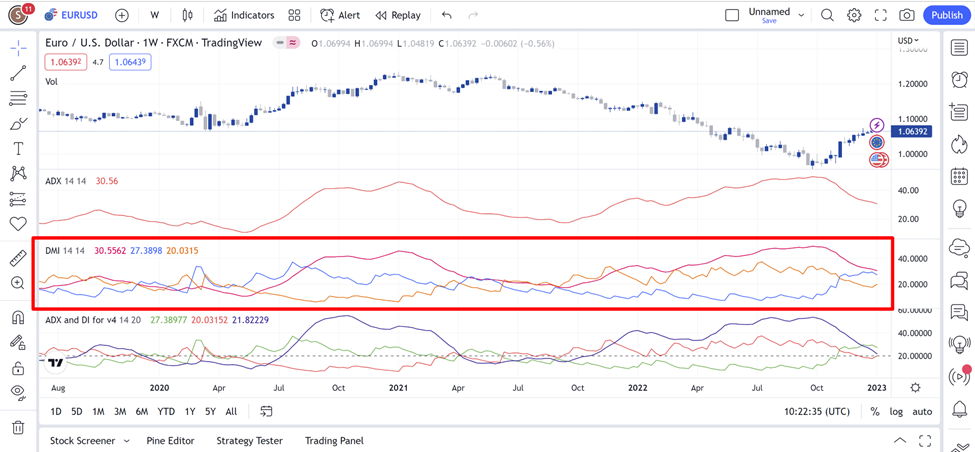
Task: Create an Alert
Action: 340,15
